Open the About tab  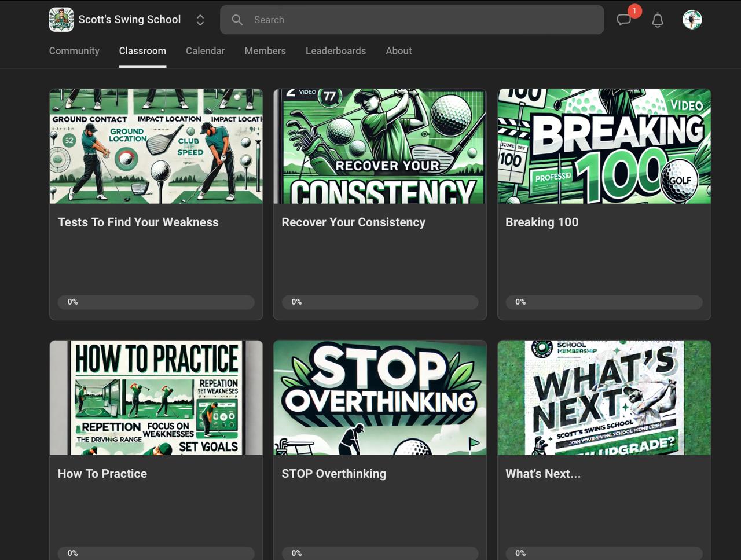tap(399, 51)
